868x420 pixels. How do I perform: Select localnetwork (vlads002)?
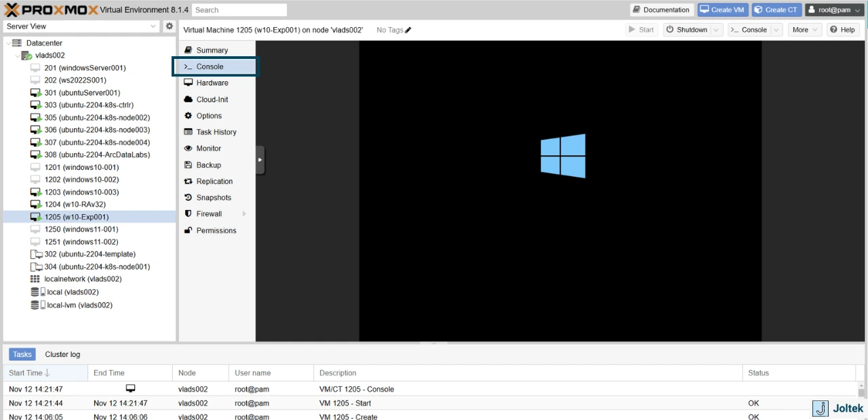(x=83, y=279)
